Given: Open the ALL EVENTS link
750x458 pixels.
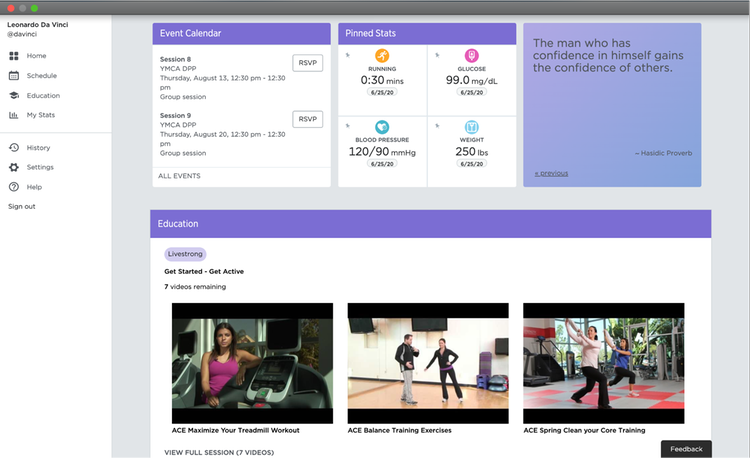Looking at the screenshot, I should [x=179, y=176].
